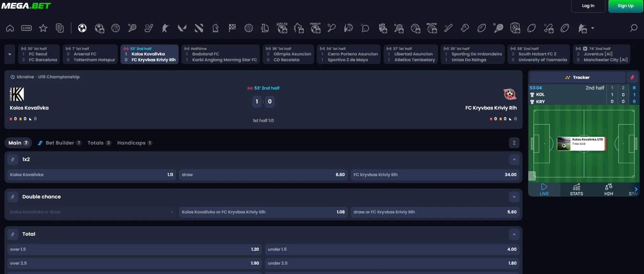Pin the 1x2 market
The height and width of the screenshot is (274, 644).
click(x=13, y=159)
